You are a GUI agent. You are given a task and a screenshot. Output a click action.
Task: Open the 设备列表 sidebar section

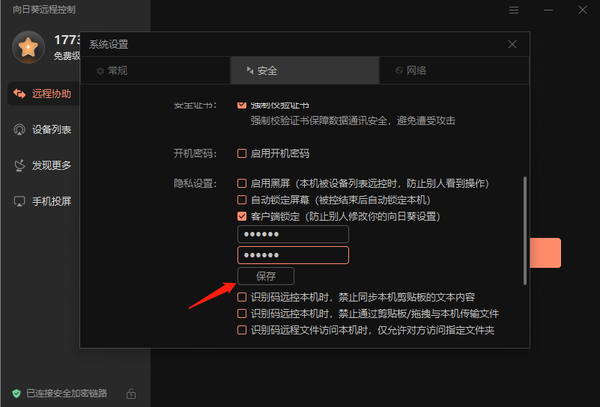tap(44, 130)
